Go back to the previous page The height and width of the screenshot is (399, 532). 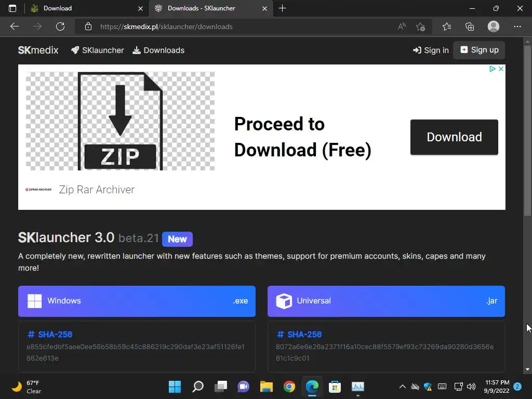[15, 26]
